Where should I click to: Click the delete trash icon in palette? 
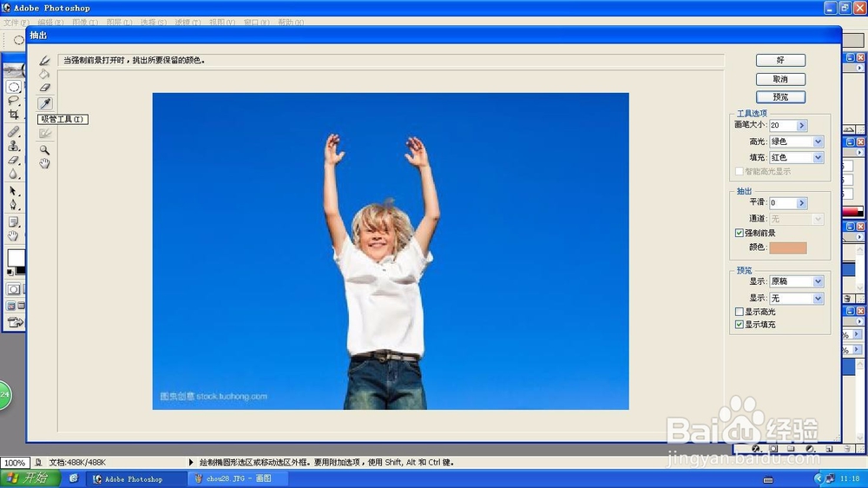pos(847,298)
